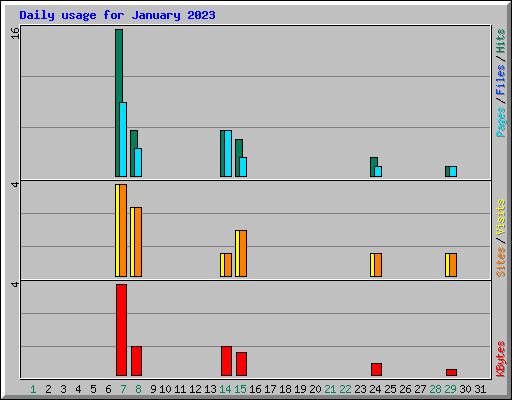This screenshot has height=400, width=512.
Task: Click day "29" on the x-axis
Action: pos(450,389)
